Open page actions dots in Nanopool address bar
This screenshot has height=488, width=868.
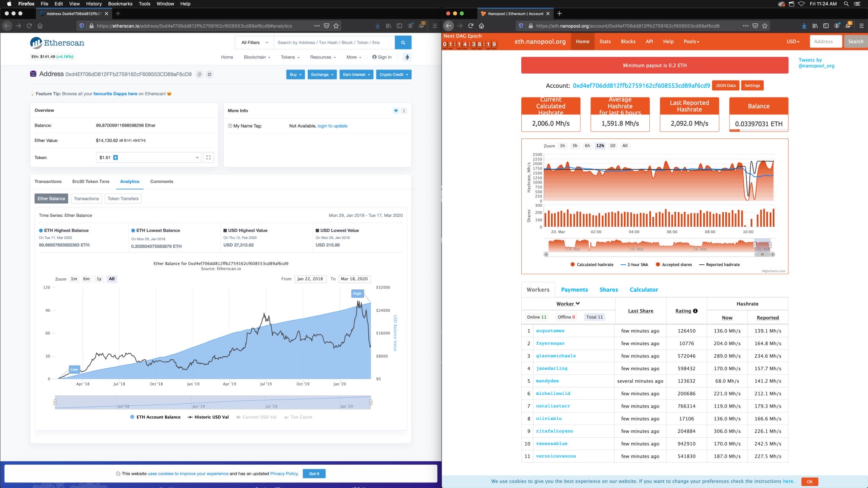(746, 26)
